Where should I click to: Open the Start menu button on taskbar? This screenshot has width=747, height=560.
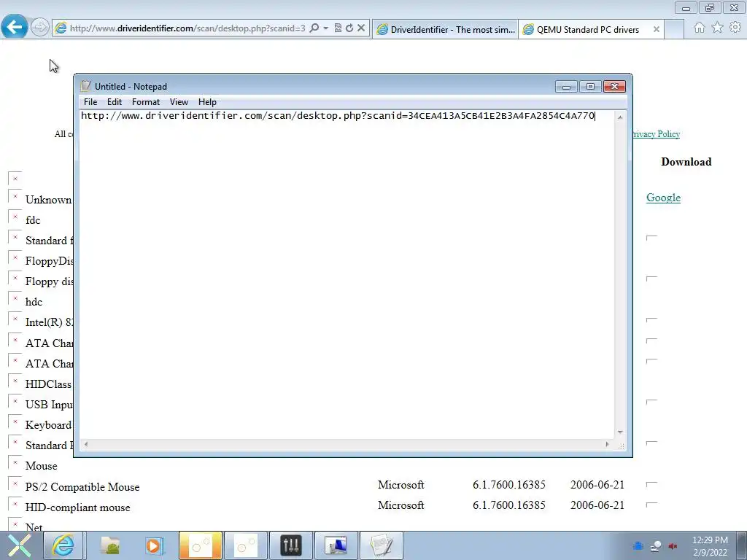pyautogui.click(x=20, y=545)
